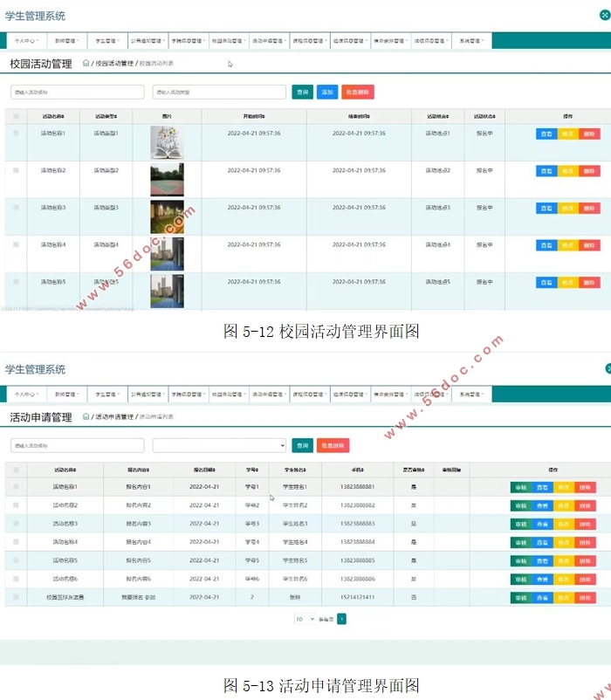
Task: Click 批量删除 on 活动申请管理 page
Action: 333,445
